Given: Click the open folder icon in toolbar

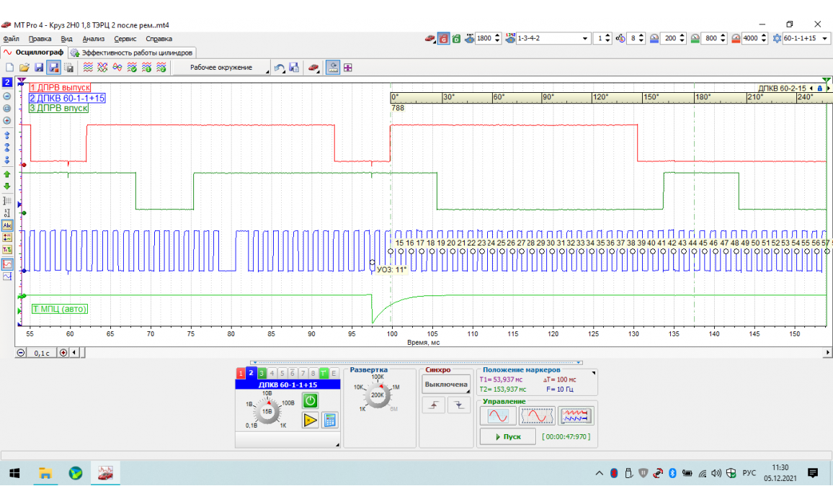Looking at the screenshot, I should (x=24, y=68).
